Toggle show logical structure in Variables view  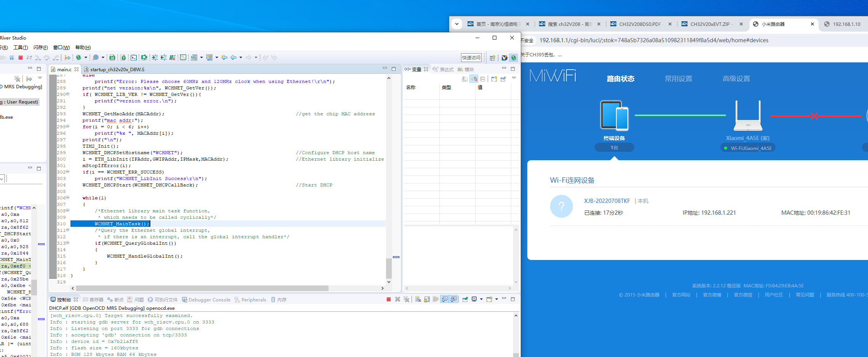point(474,79)
